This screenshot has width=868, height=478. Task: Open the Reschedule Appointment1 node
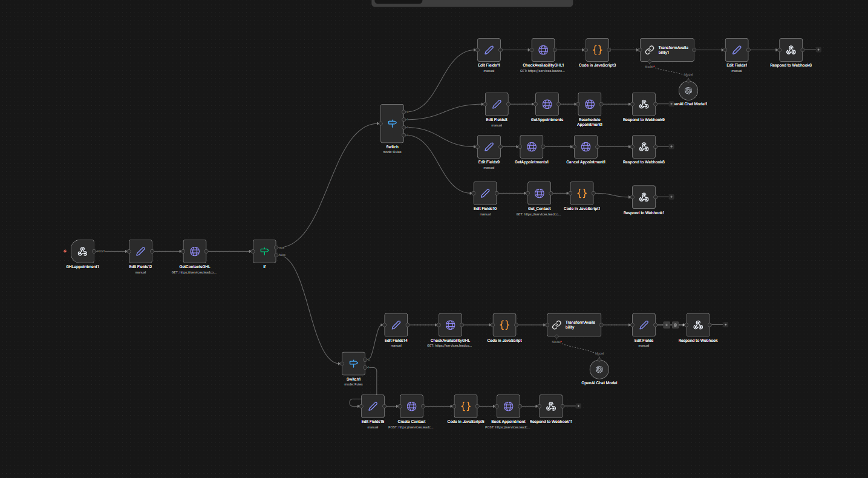(589, 104)
